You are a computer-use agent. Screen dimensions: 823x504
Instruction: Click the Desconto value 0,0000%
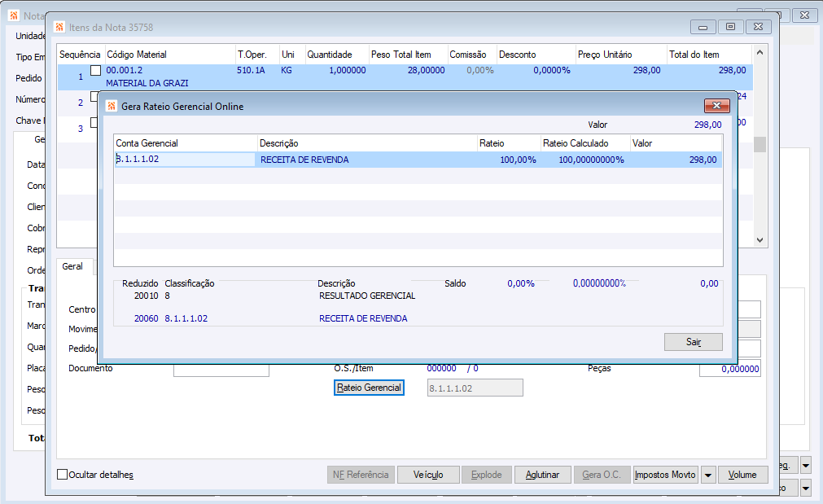[x=552, y=70]
